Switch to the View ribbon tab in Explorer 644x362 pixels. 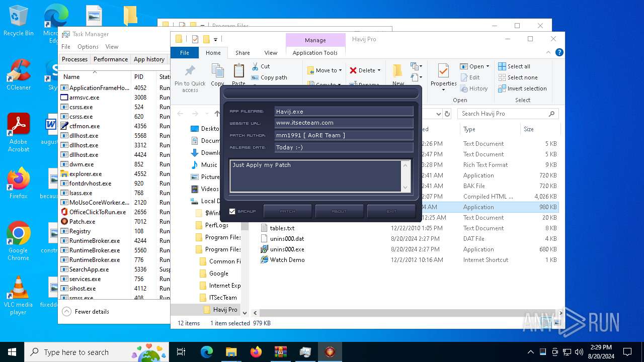pyautogui.click(x=271, y=52)
